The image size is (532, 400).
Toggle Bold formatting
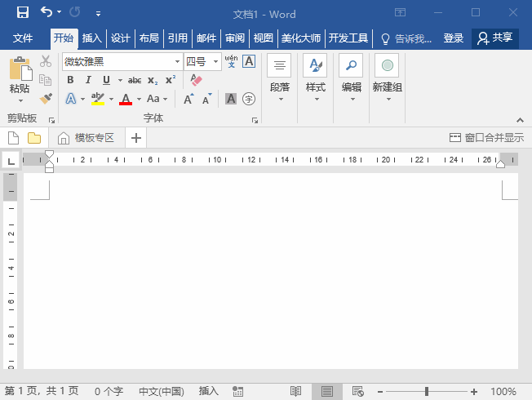click(x=70, y=80)
